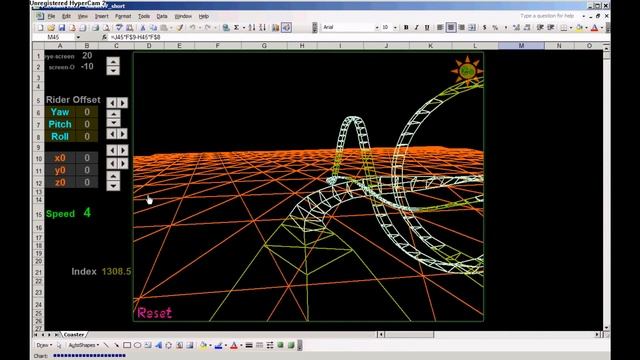The image size is (640, 360).
Task: Click the 3-D Style icon
Action: 291,345
